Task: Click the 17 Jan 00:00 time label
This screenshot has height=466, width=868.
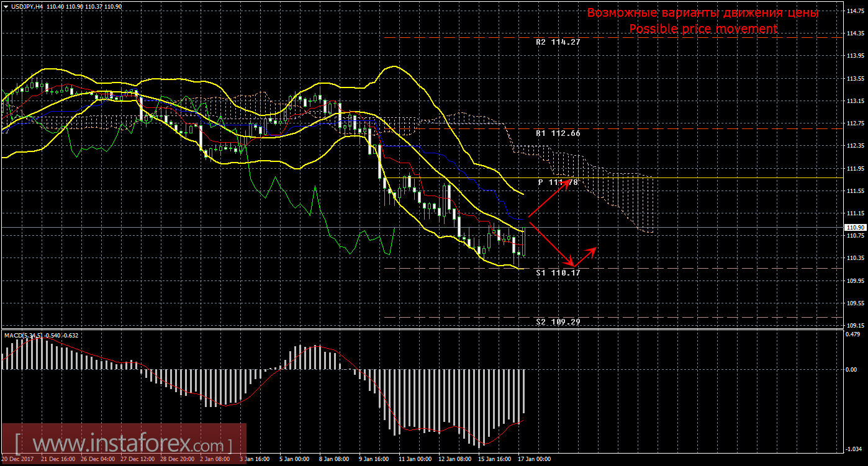Action: pos(535,459)
